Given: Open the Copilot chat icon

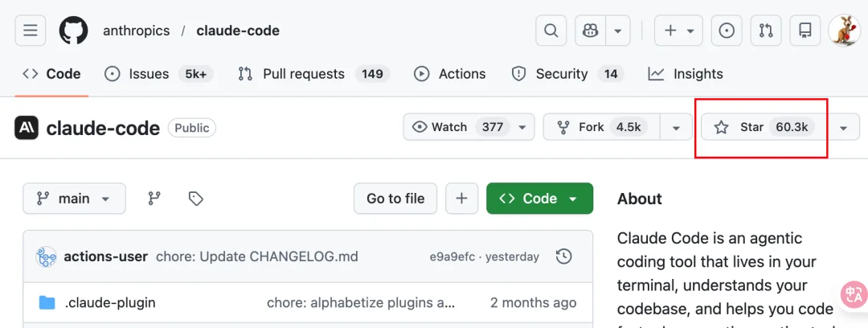Looking at the screenshot, I should tap(590, 31).
